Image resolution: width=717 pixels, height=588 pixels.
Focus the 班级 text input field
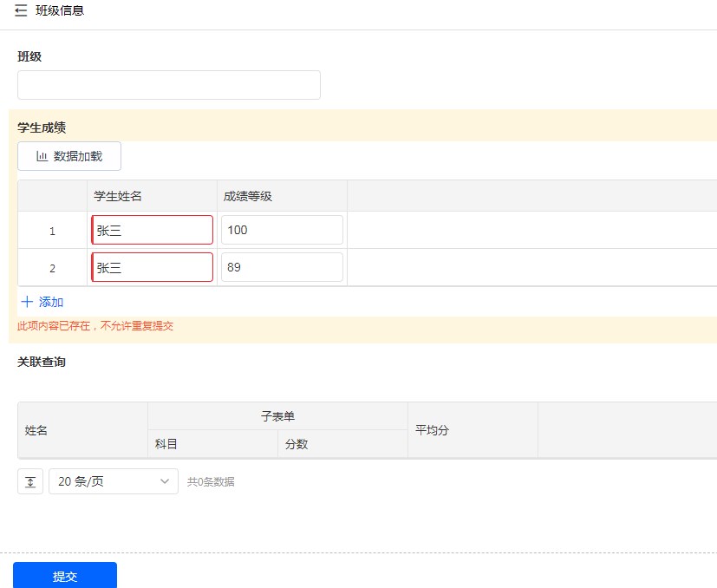tap(169, 85)
